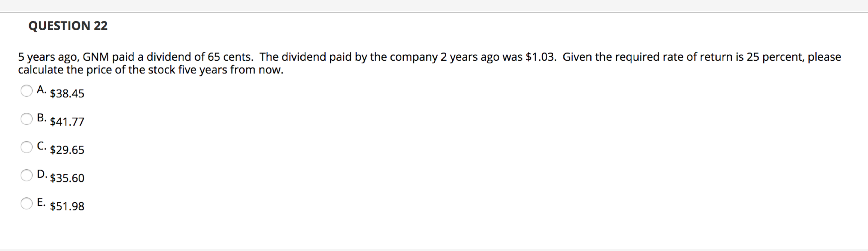Choose the $29.65 answer text

click(67, 150)
